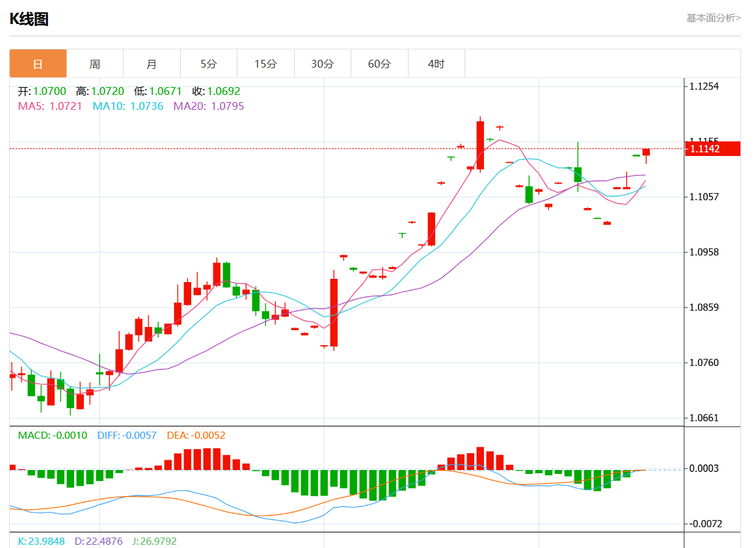Select the DIFF indicator label
Image resolution: width=756 pixels, height=548 pixels.
click(x=127, y=436)
